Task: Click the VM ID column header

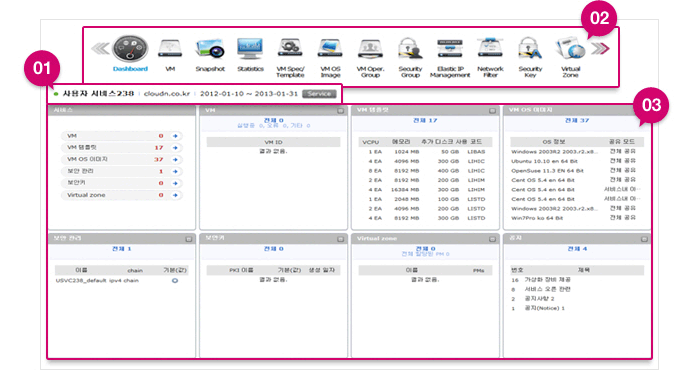Action: (273, 142)
